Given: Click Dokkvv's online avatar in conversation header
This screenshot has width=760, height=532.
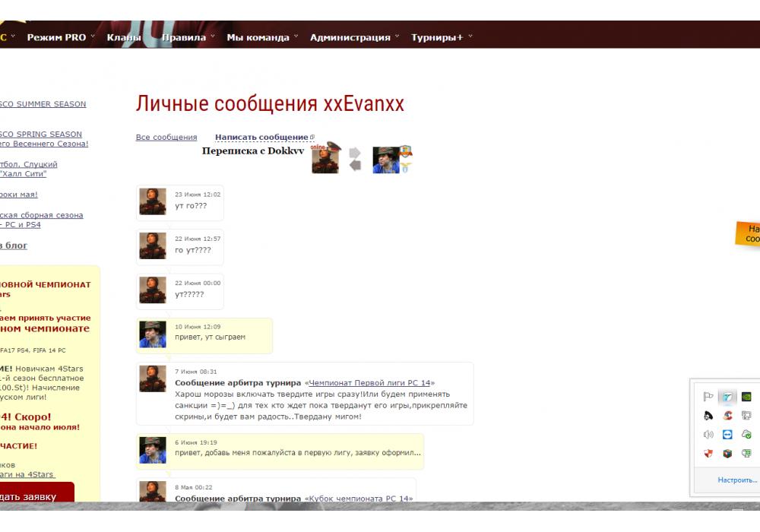Looking at the screenshot, I should [325, 160].
